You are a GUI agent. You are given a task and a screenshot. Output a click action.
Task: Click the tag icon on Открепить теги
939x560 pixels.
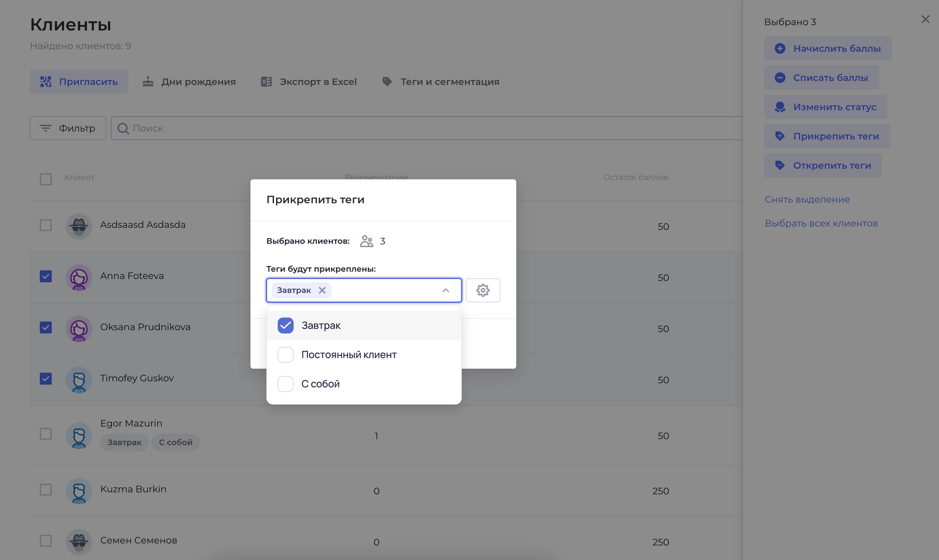(x=780, y=165)
